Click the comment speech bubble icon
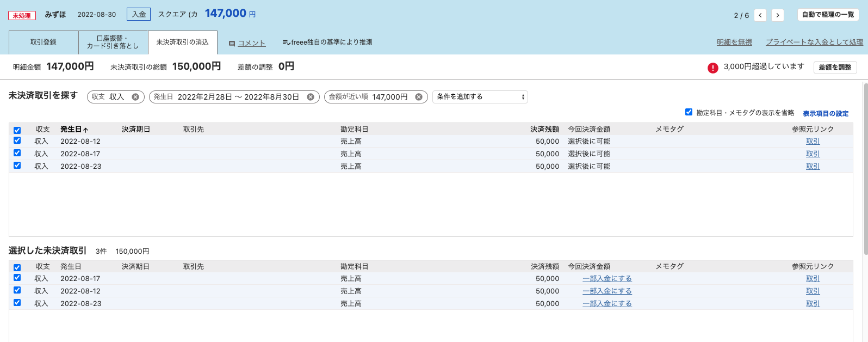 point(232,43)
